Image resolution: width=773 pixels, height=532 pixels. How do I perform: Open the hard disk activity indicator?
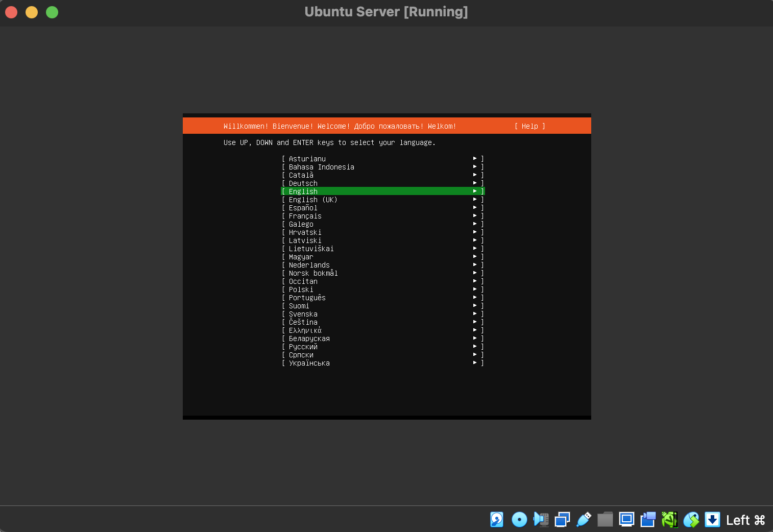(x=497, y=520)
